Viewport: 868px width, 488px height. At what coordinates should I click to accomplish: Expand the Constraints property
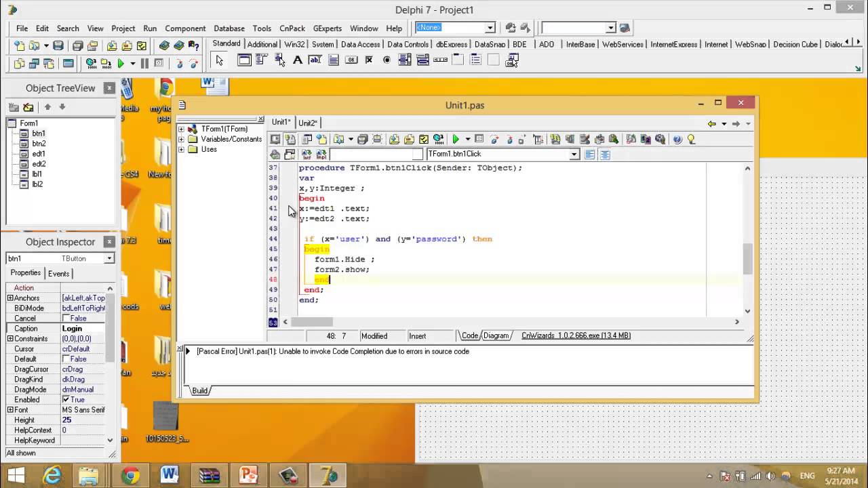click(10, 339)
